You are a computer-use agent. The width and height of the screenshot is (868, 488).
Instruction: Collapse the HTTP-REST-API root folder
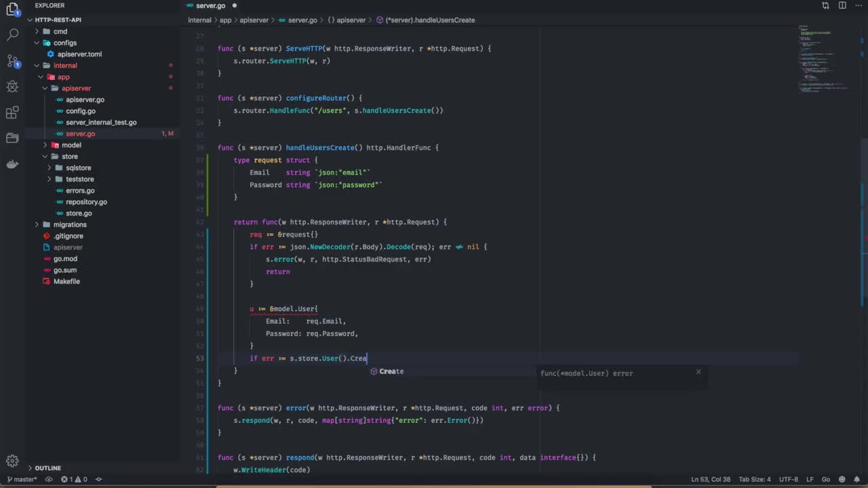pyautogui.click(x=31, y=20)
